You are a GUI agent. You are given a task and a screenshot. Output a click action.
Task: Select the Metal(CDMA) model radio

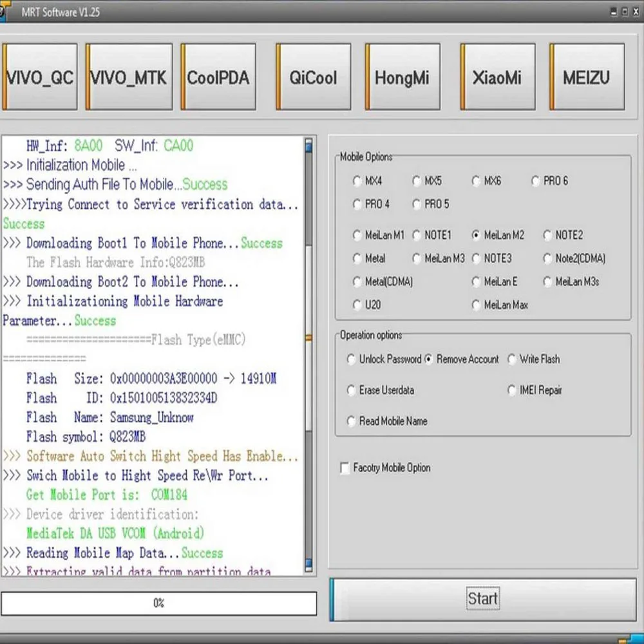pos(383,282)
